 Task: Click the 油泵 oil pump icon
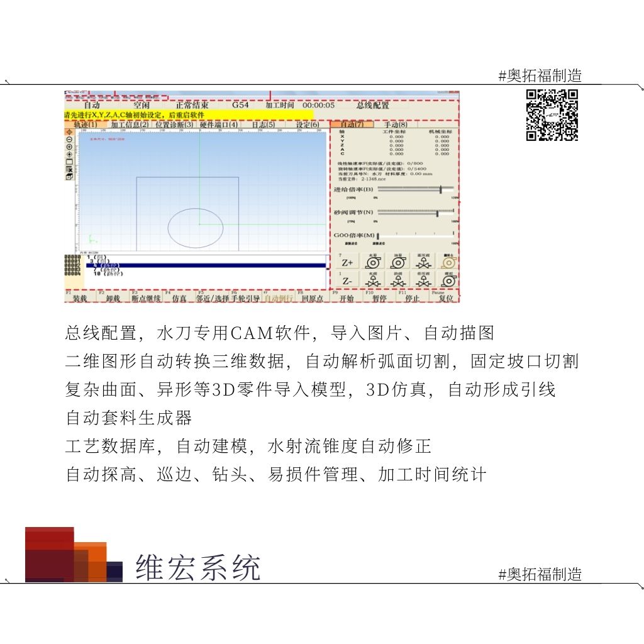click(397, 262)
